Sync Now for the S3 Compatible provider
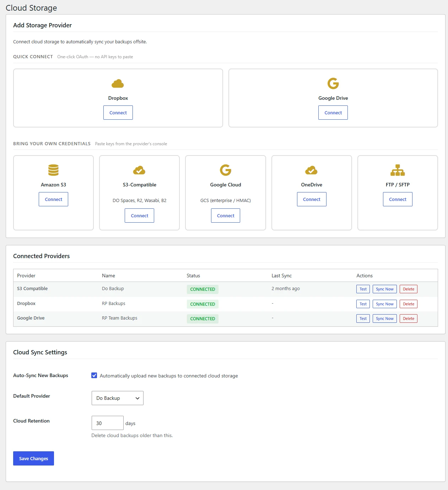This screenshot has width=448, height=490. click(x=385, y=289)
